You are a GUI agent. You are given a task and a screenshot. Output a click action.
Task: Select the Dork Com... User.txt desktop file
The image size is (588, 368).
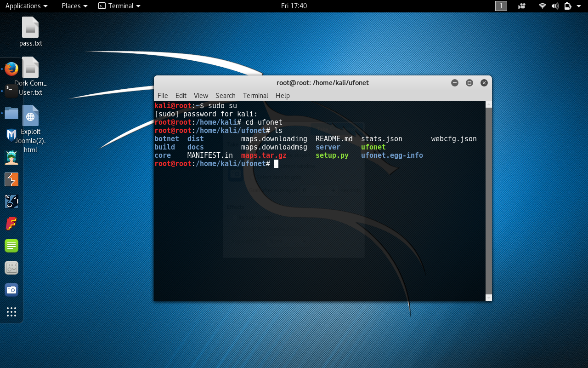pyautogui.click(x=30, y=76)
